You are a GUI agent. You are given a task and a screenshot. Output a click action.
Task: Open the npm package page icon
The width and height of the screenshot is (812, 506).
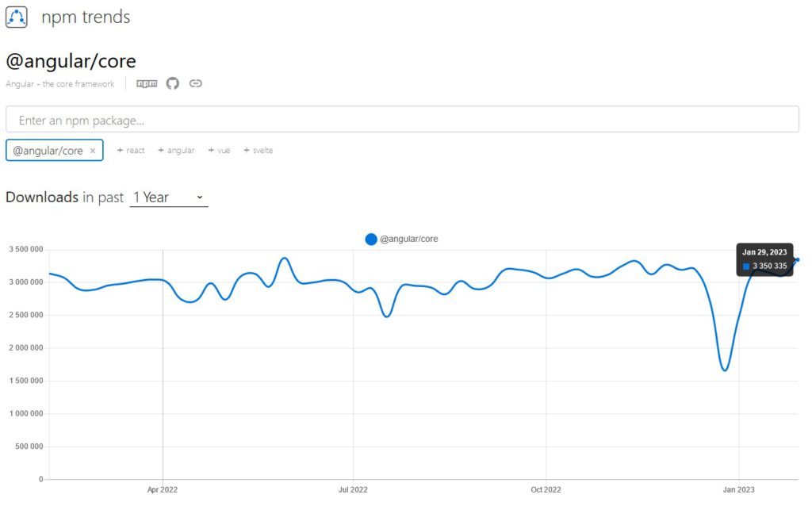click(x=147, y=83)
